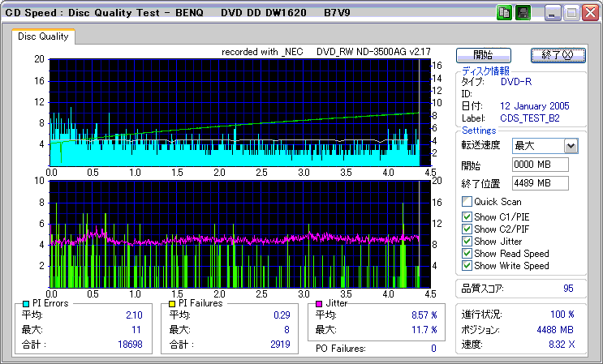Toggle Show C2/PIF checkbox

point(467,229)
